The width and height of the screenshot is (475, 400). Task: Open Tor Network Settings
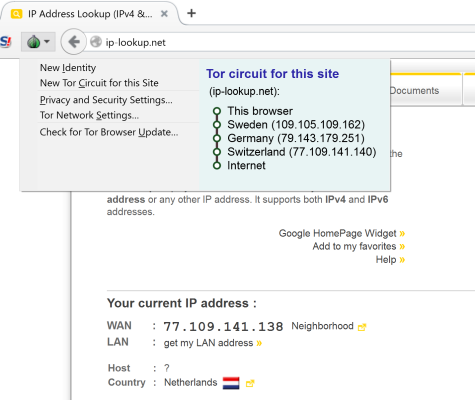(89, 115)
